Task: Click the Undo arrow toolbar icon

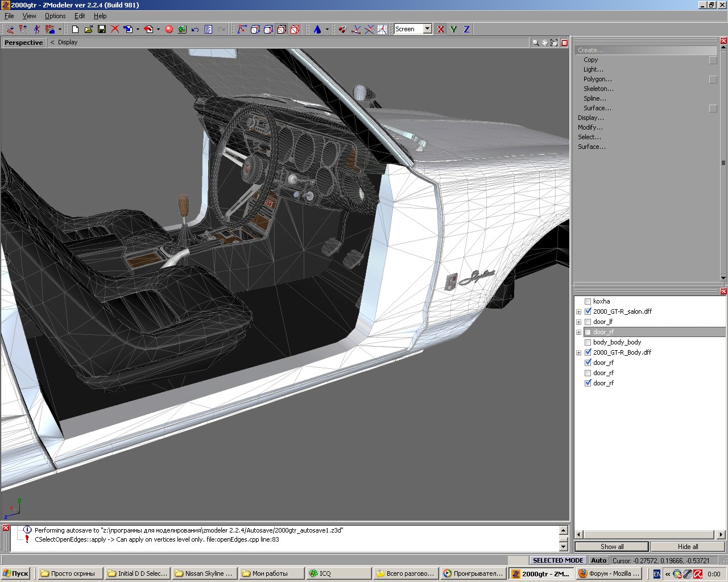Action: tap(195, 29)
